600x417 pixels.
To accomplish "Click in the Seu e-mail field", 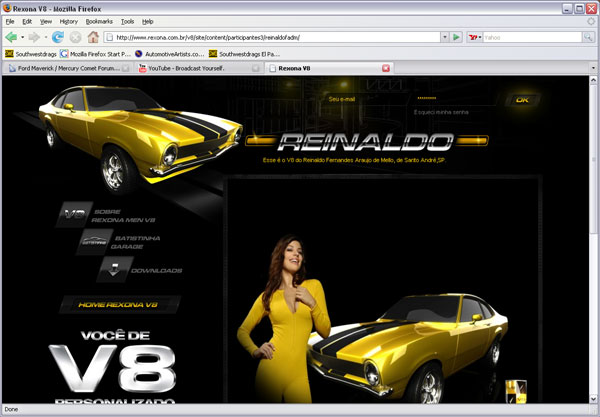I will coord(372,99).
